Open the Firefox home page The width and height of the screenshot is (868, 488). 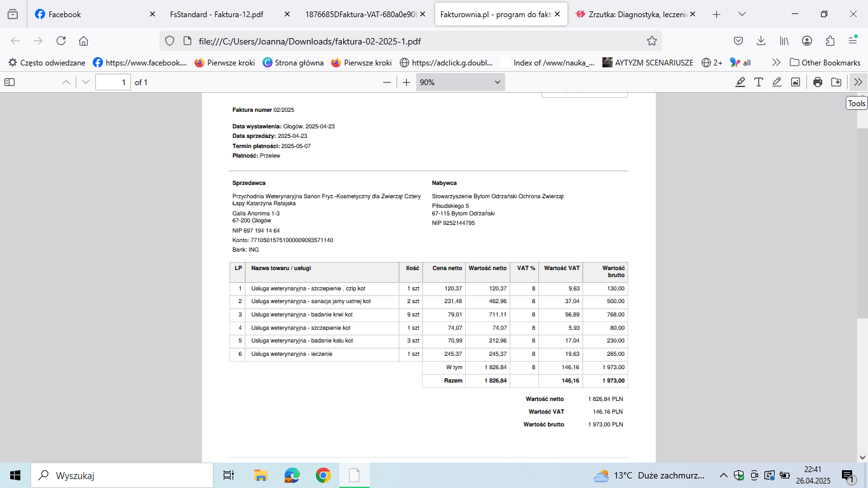tap(83, 41)
